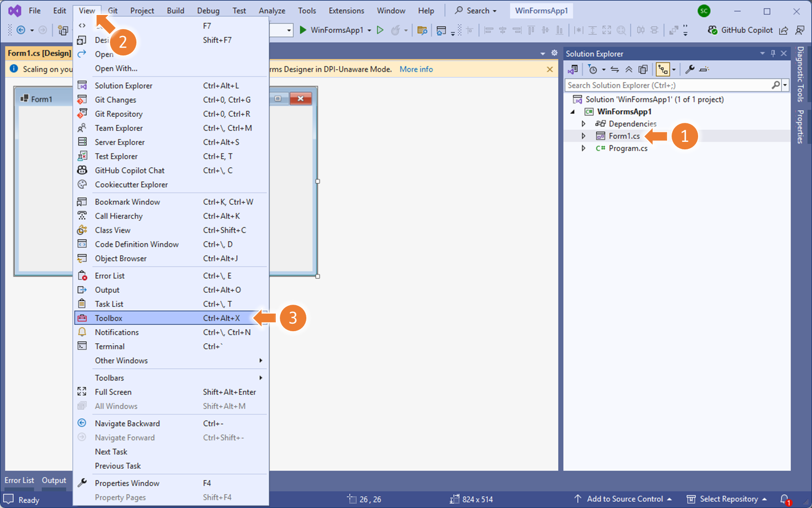Open the Error List bottom tab
Viewport: 812px width, 508px height.
[19, 481]
